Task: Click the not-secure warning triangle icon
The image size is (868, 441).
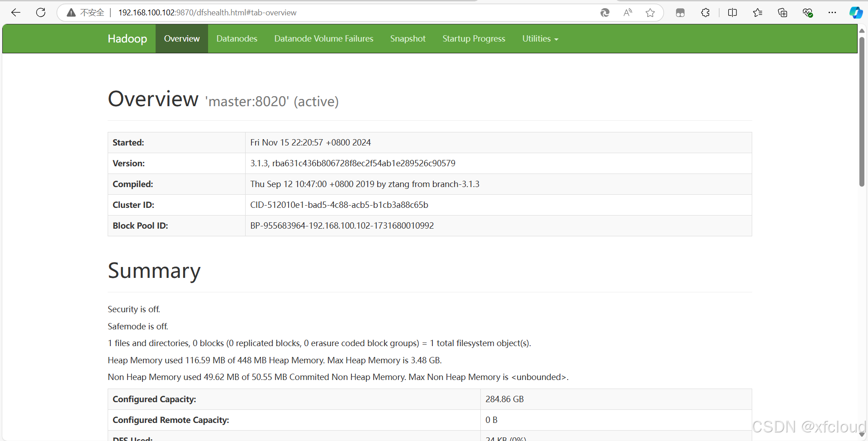Action: point(71,13)
